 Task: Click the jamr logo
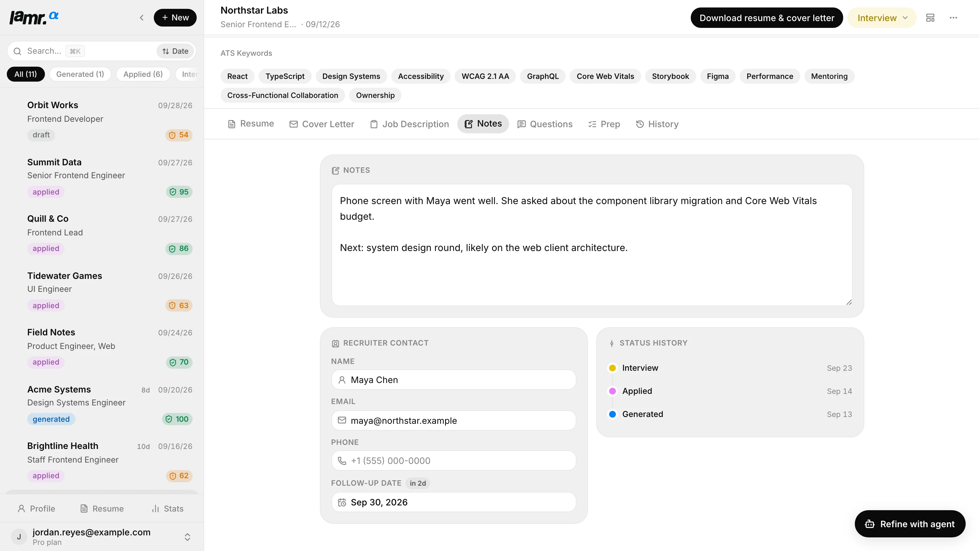click(33, 17)
